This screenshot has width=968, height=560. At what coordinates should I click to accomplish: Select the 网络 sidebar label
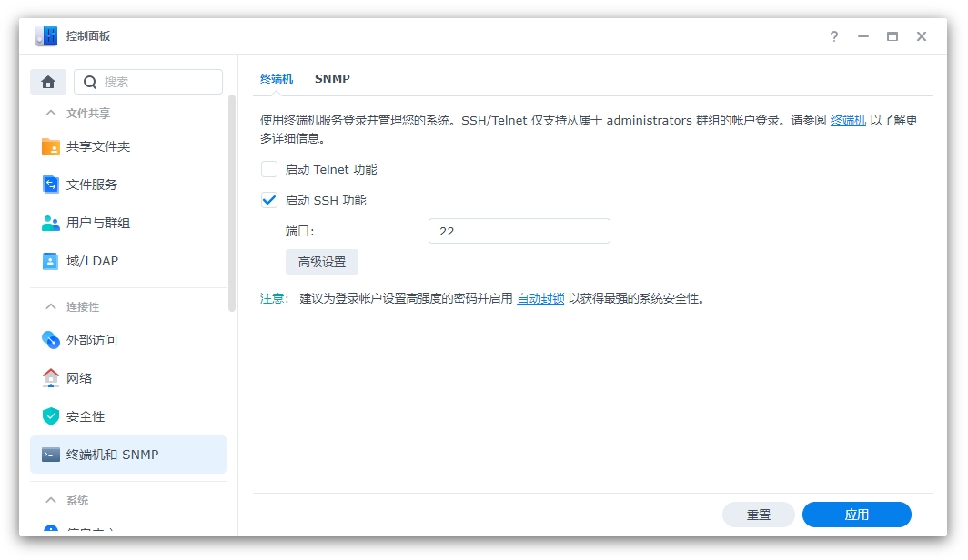tap(79, 378)
